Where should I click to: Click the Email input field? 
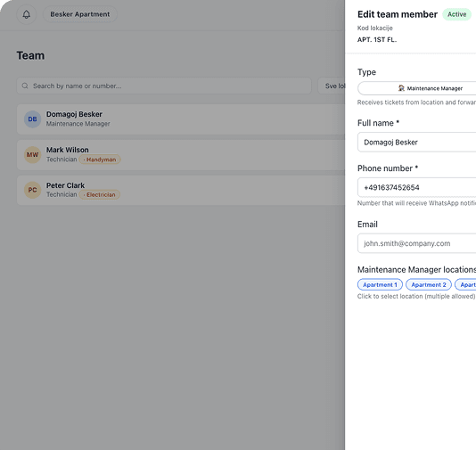(x=417, y=243)
